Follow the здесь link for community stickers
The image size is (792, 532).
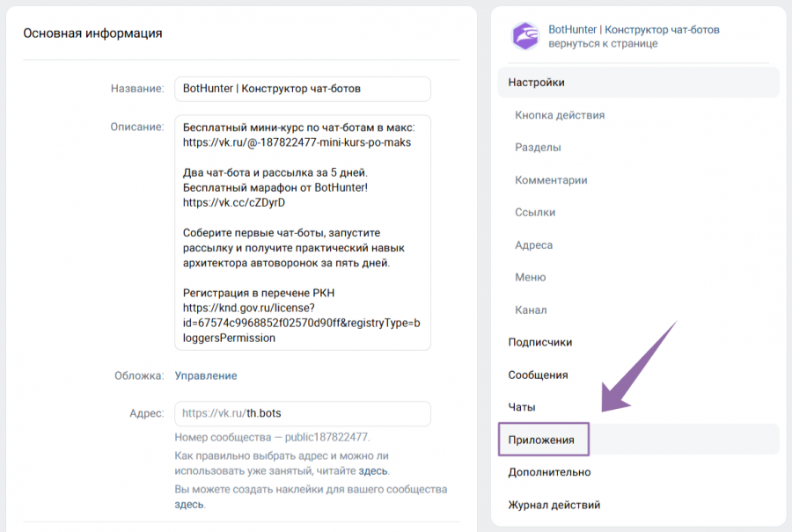pyautogui.click(x=189, y=504)
